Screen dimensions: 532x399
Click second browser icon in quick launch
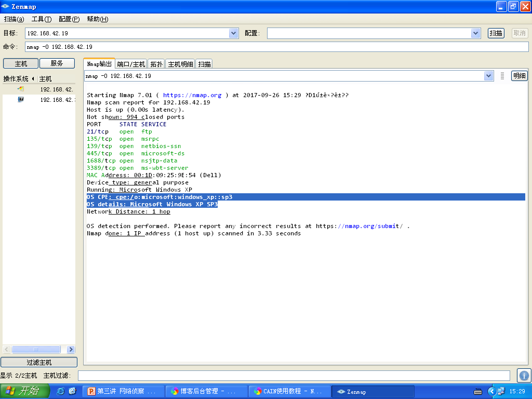[72, 391]
